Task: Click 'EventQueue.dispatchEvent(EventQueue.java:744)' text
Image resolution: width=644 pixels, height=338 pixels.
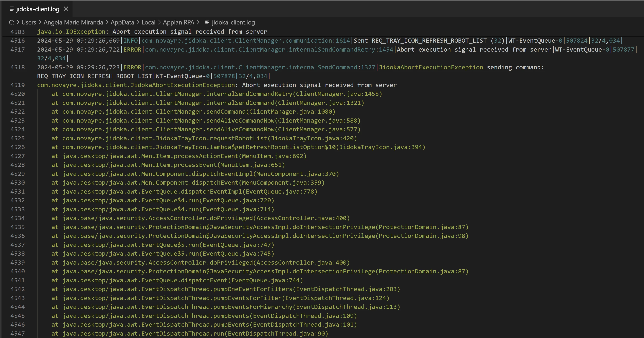Action: tap(222, 280)
